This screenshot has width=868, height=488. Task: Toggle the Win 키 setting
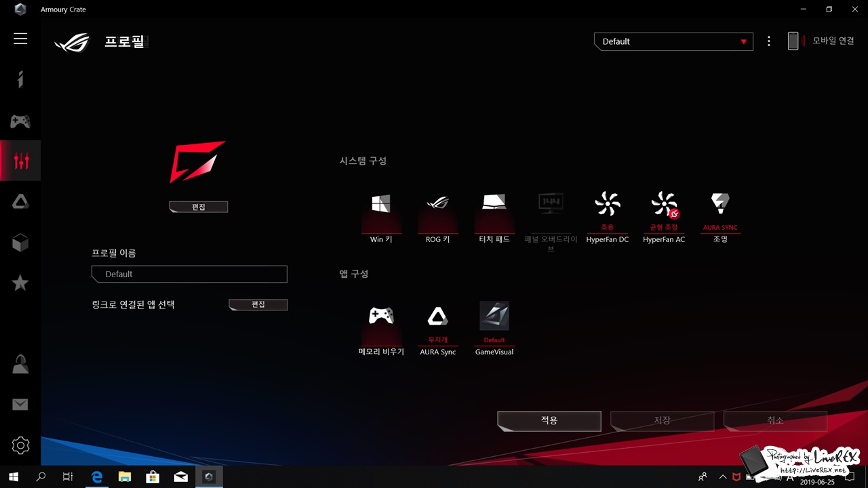point(381,218)
